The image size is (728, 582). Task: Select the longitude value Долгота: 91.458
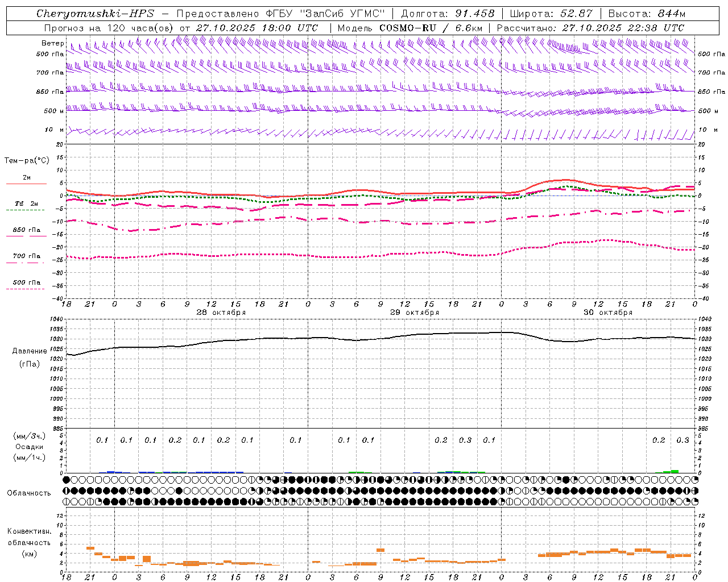click(448, 14)
